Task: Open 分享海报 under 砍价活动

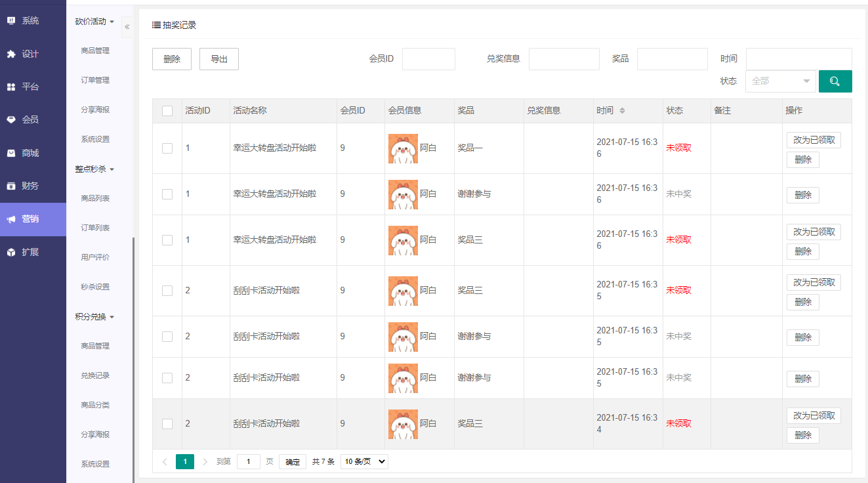Action: pos(95,110)
